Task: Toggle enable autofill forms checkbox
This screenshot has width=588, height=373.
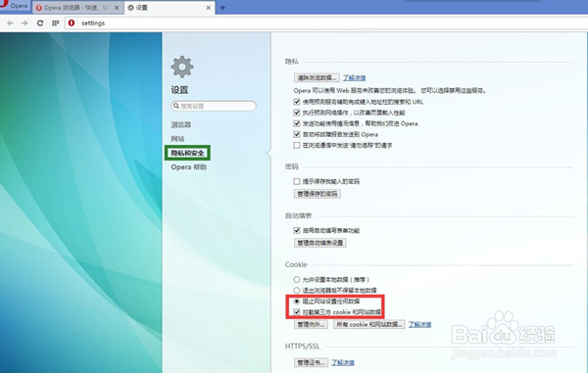Action: (297, 230)
